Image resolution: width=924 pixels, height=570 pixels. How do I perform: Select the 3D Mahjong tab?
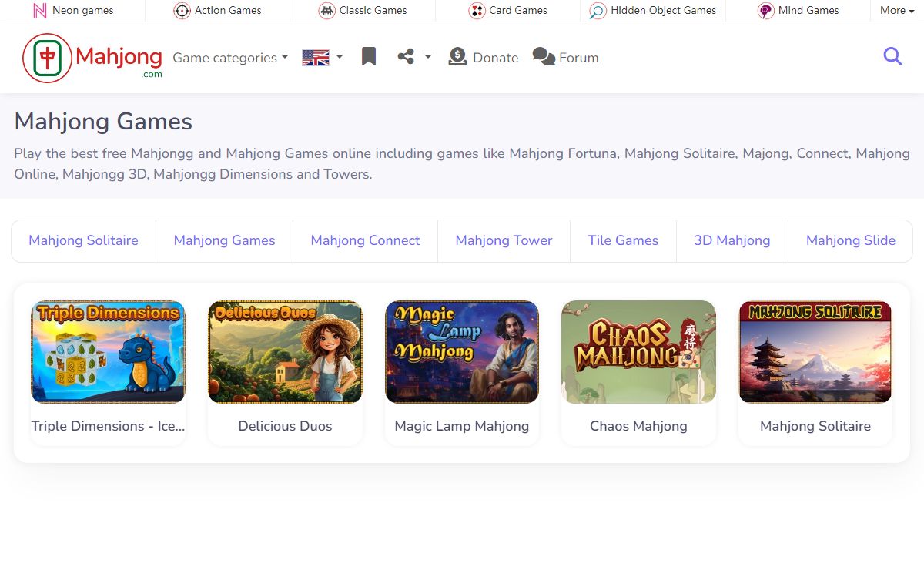pyautogui.click(x=732, y=240)
